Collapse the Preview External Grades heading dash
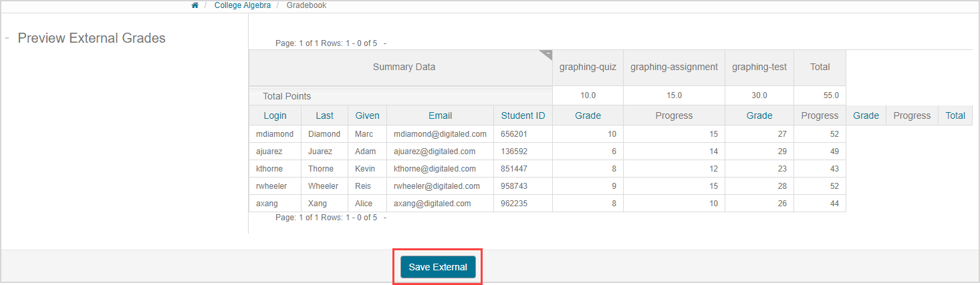Screen dimensions: 980x285 click(x=7, y=38)
